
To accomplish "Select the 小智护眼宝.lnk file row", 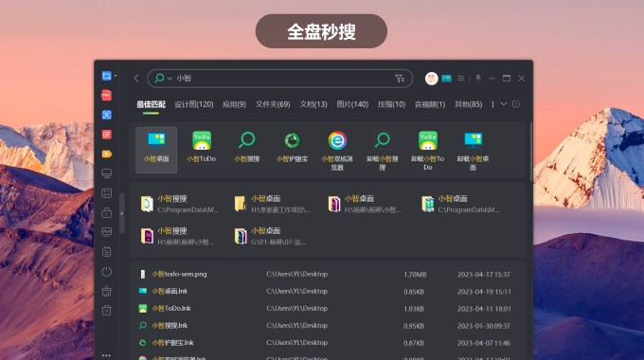I will (x=327, y=343).
